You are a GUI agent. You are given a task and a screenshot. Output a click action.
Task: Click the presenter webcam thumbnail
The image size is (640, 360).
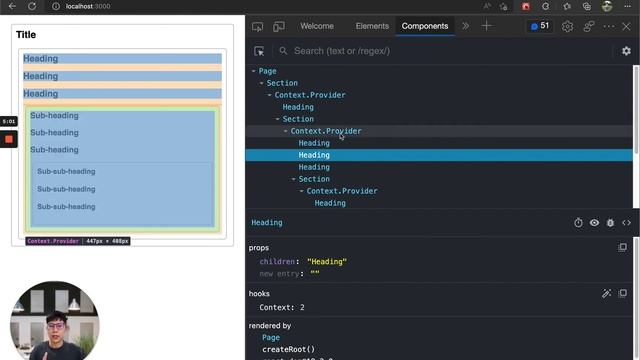tap(55, 320)
